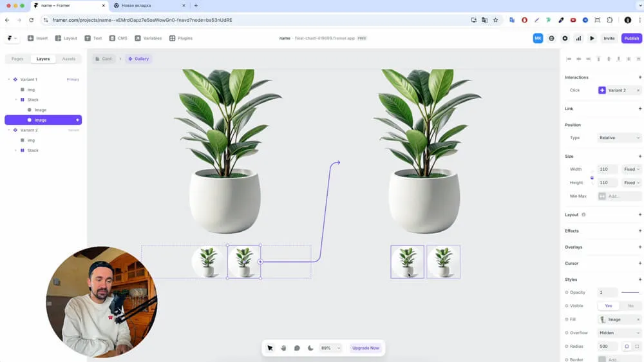The width and height of the screenshot is (644, 362).
Task: Collapse the Variant 2 layer group
Action: 9,130
